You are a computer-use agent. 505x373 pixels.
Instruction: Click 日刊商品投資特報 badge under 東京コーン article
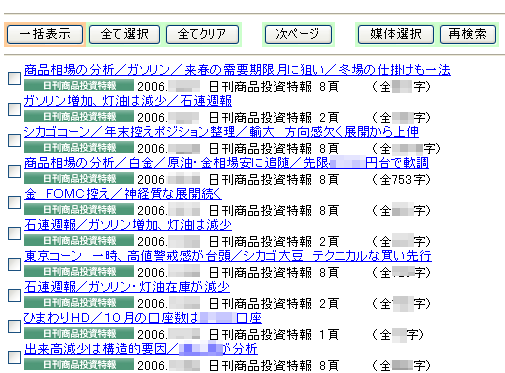(x=79, y=272)
